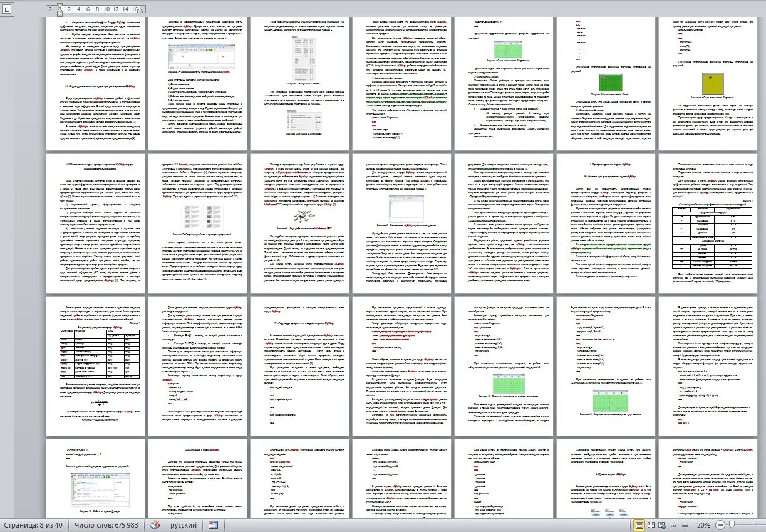Viewport: 766px width, 532px height.
Task: Click the first line indent ruler marker
Action: pos(59,6)
